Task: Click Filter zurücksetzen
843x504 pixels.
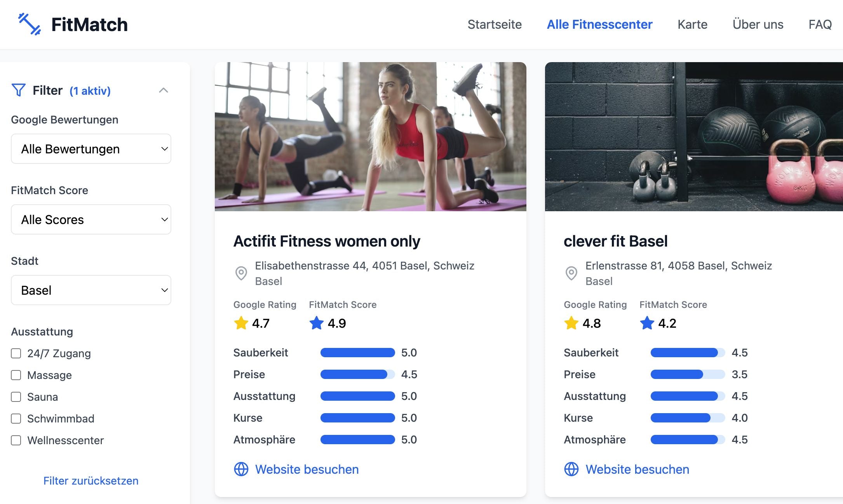Action: (x=91, y=481)
